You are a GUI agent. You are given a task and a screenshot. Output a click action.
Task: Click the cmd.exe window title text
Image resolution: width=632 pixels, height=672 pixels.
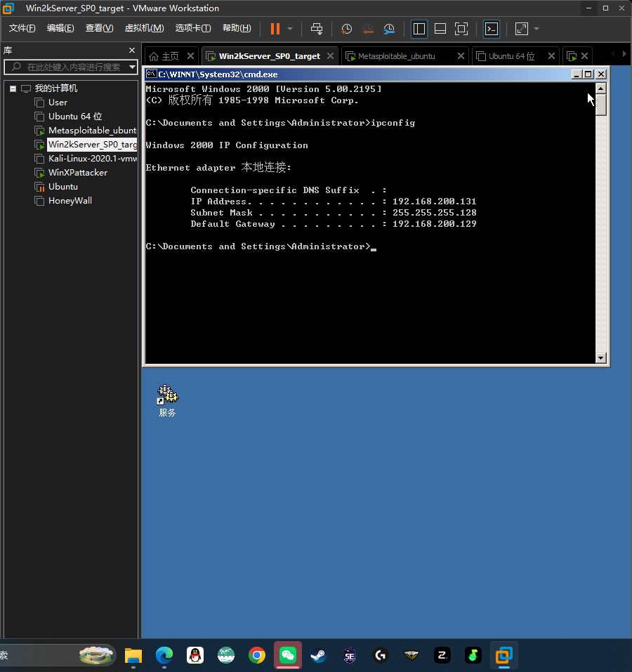point(218,74)
